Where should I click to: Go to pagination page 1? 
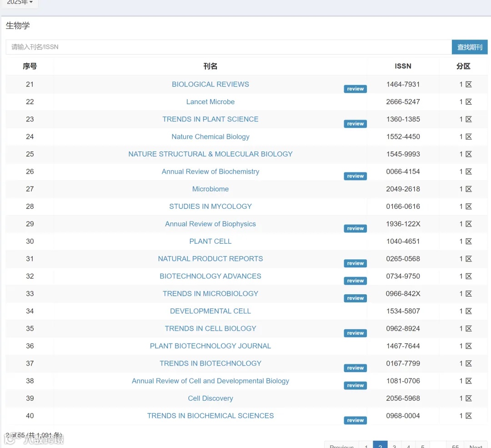point(366,445)
